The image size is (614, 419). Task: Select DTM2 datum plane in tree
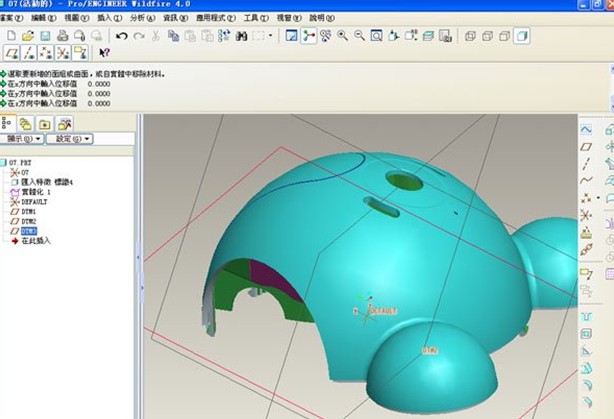point(23,221)
